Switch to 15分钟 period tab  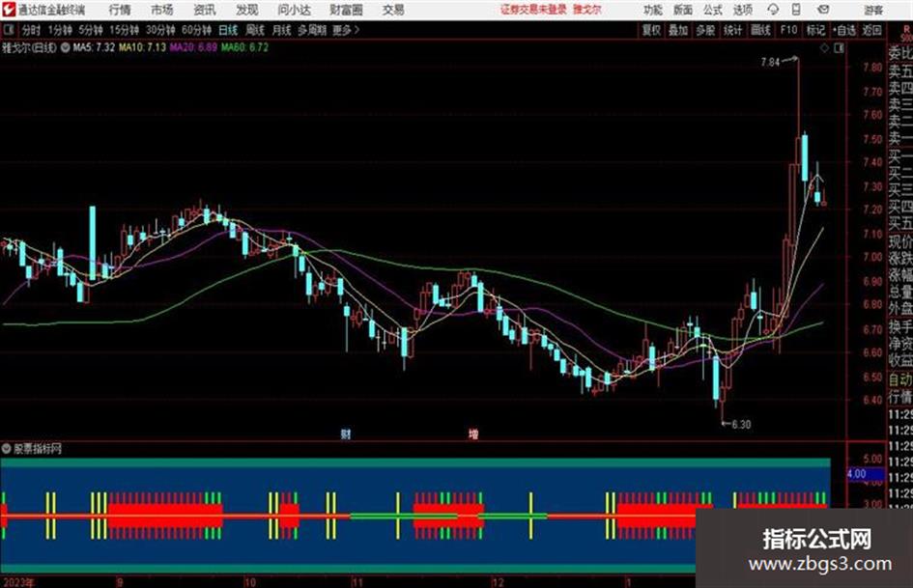pos(124,30)
